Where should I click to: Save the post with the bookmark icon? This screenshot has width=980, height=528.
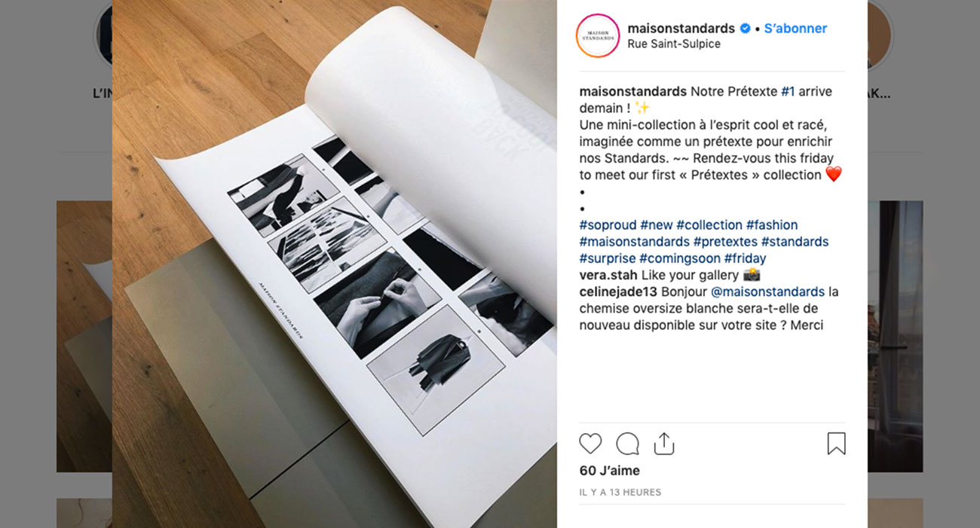(836, 444)
